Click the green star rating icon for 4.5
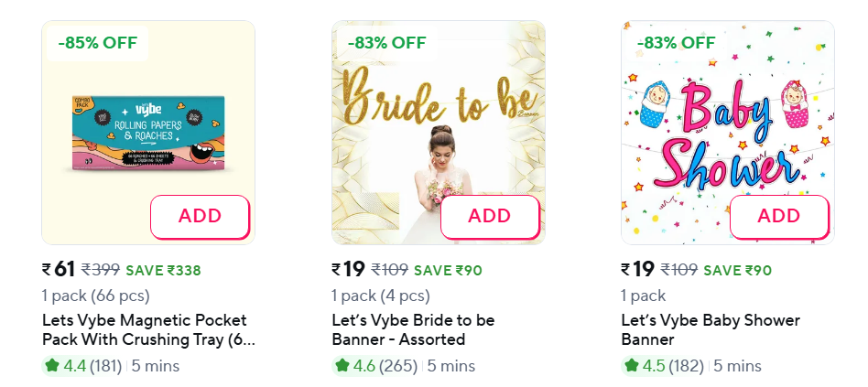Viewport: 868px width, 387px height. click(631, 366)
